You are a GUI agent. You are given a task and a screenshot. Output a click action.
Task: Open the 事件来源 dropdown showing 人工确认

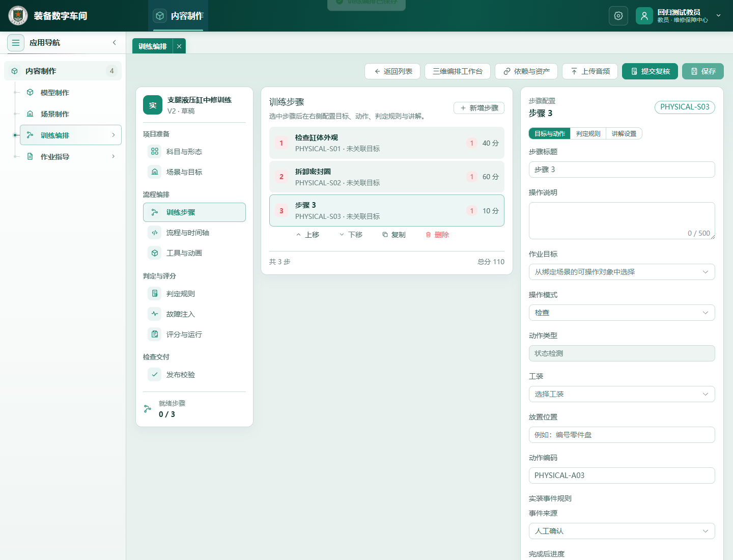[x=622, y=531]
